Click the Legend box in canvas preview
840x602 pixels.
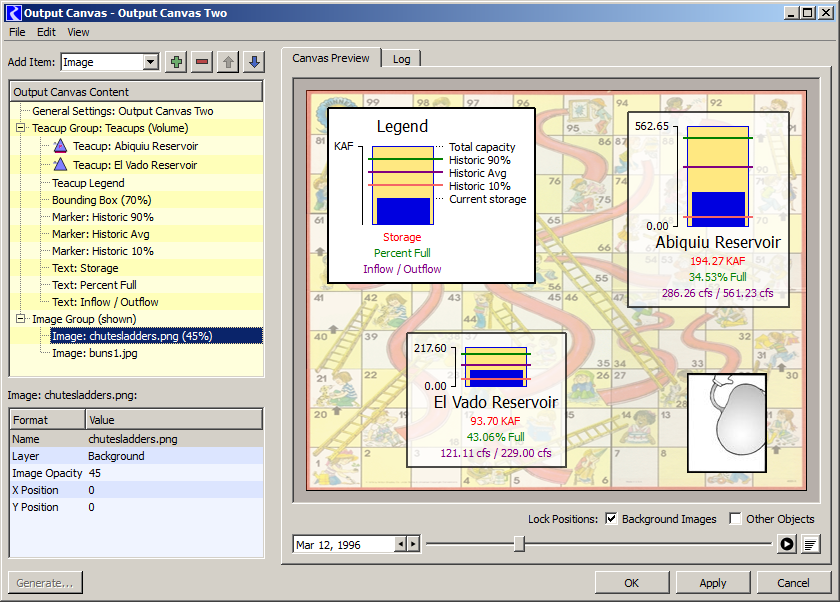pos(431,195)
